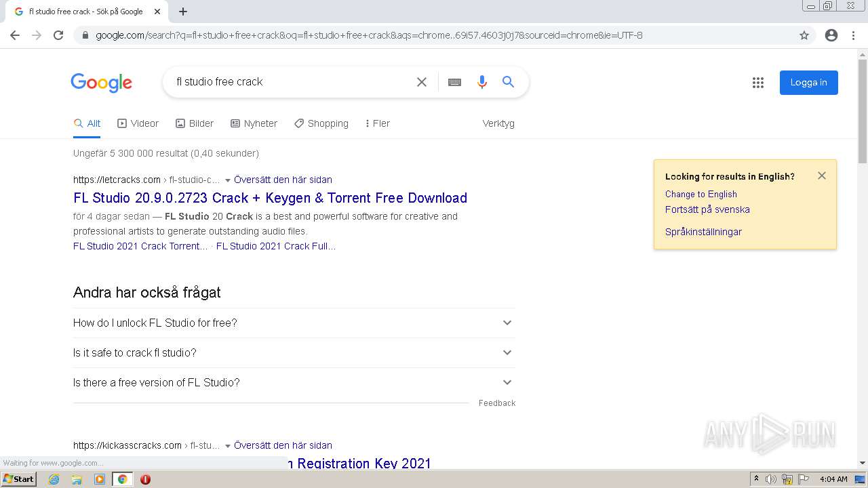The height and width of the screenshot is (488, 868).
Task: Close the 'fl studio free crack' tab
Action: point(157,12)
